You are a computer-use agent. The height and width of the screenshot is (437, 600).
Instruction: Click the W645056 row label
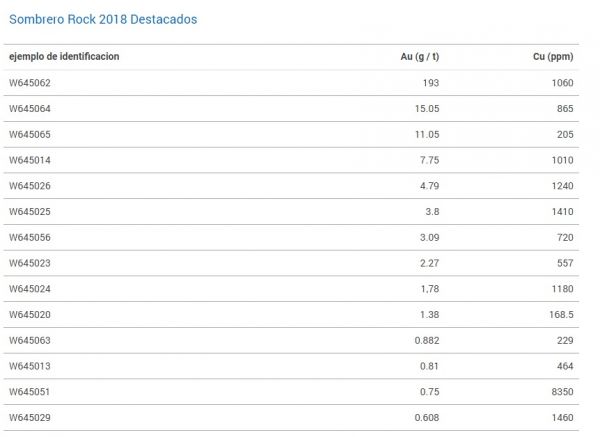[x=30, y=238]
